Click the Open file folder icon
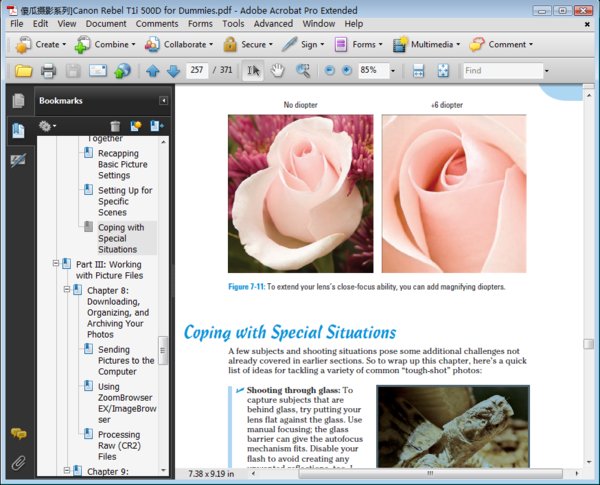This screenshot has width=600, height=485. point(23,71)
